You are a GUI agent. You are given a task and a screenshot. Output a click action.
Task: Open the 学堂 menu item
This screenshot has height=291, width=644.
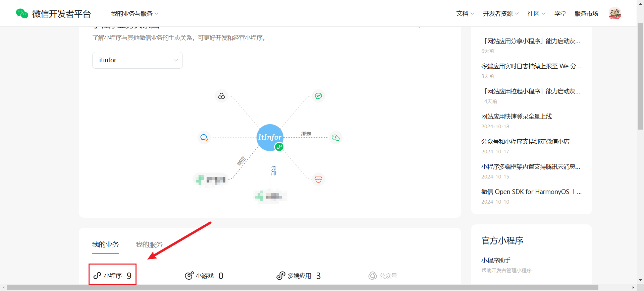pos(560,14)
